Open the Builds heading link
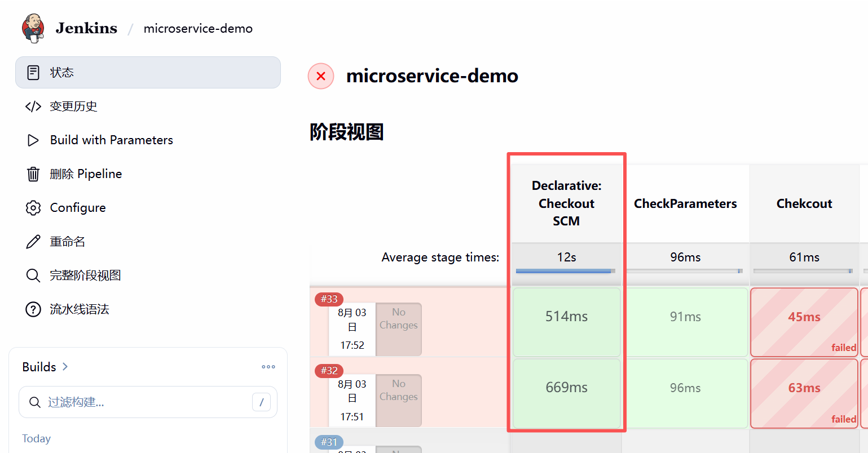 (39, 367)
